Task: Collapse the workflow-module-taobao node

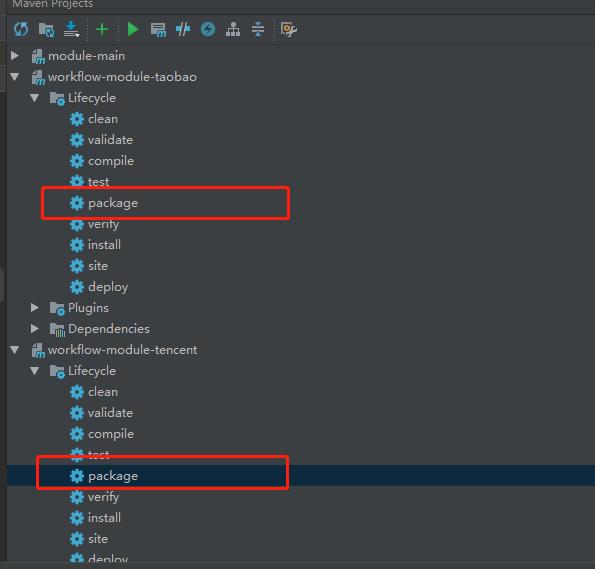Action: pyautogui.click(x=15, y=77)
